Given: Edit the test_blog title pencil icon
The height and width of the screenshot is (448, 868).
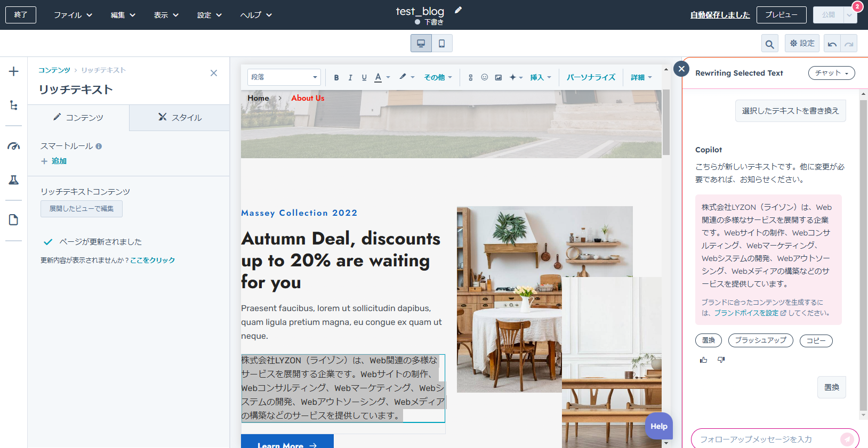Looking at the screenshot, I should 458,10.
